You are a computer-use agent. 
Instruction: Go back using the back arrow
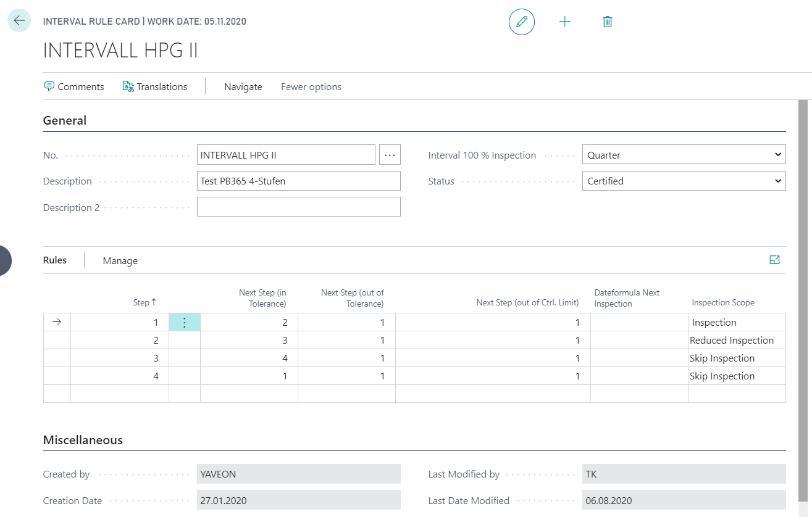pyautogui.click(x=19, y=20)
